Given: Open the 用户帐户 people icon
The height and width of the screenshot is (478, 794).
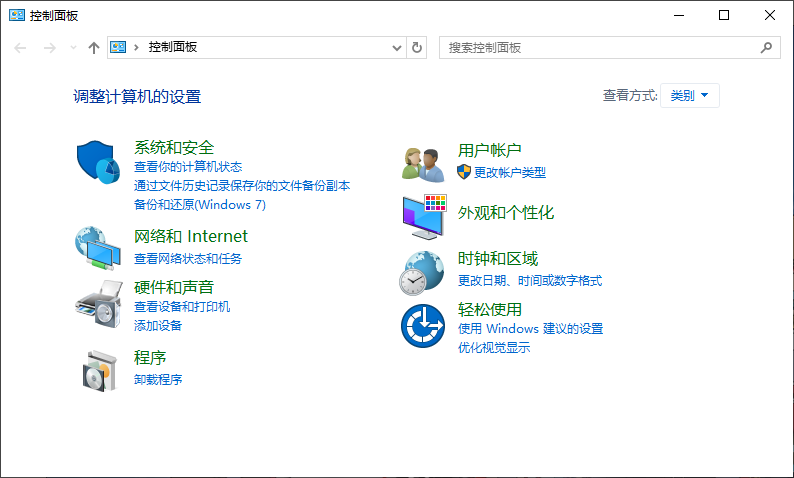Looking at the screenshot, I should point(423,165).
